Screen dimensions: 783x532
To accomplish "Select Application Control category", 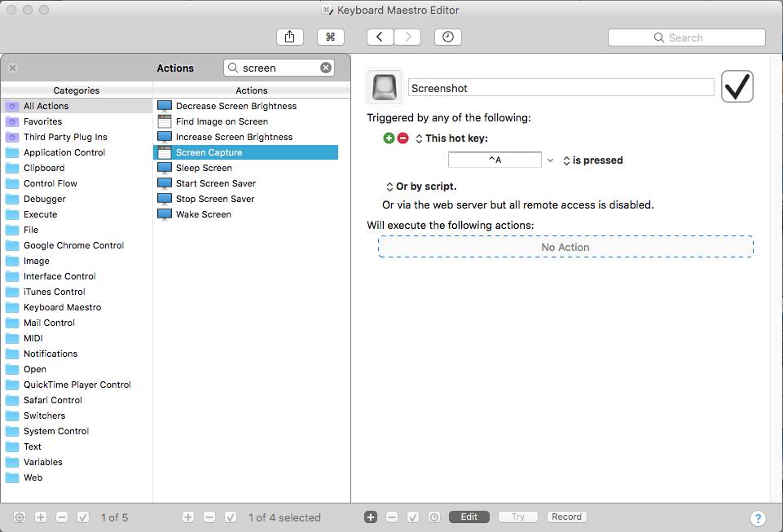I will (x=77, y=152).
